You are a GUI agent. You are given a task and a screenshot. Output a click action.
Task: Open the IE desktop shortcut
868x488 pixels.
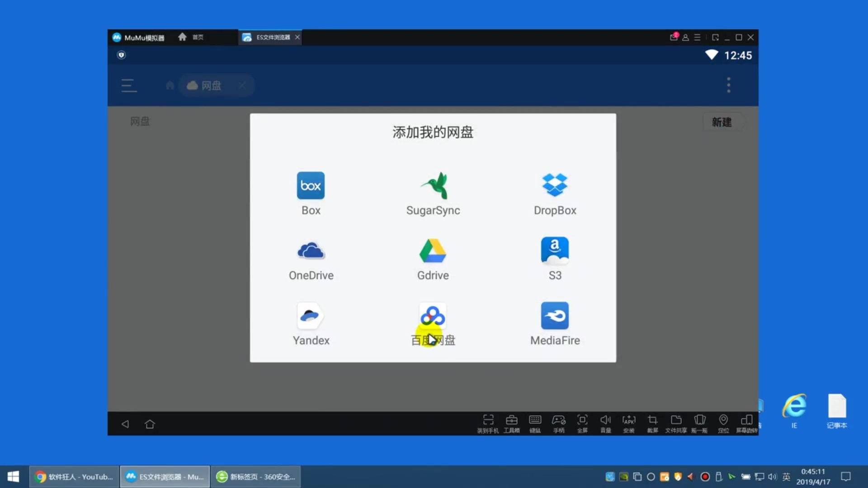pos(794,411)
